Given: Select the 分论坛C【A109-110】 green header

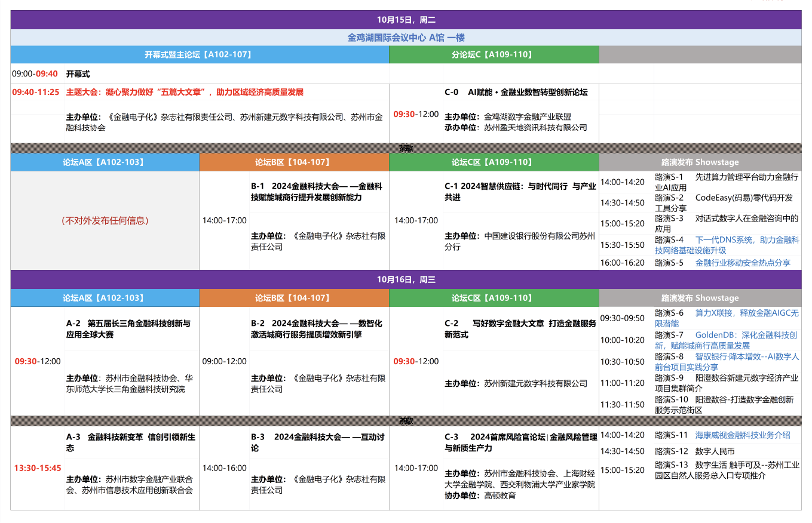Looking at the screenshot, I should [x=493, y=54].
